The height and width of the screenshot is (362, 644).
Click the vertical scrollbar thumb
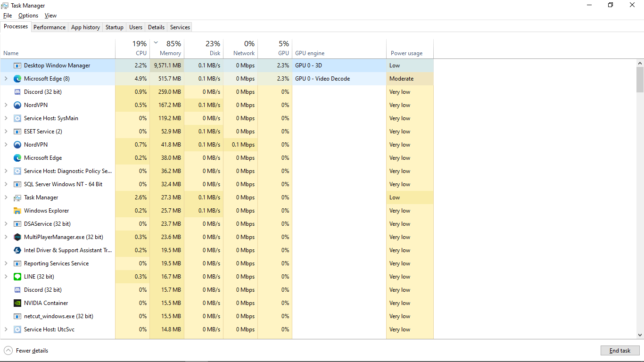pos(640,79)
